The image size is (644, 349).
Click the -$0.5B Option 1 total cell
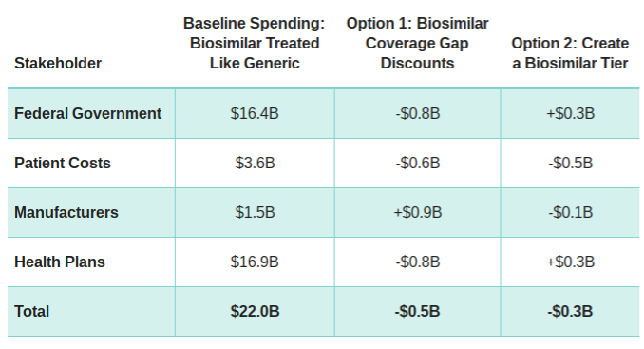[x=418, y=311]
